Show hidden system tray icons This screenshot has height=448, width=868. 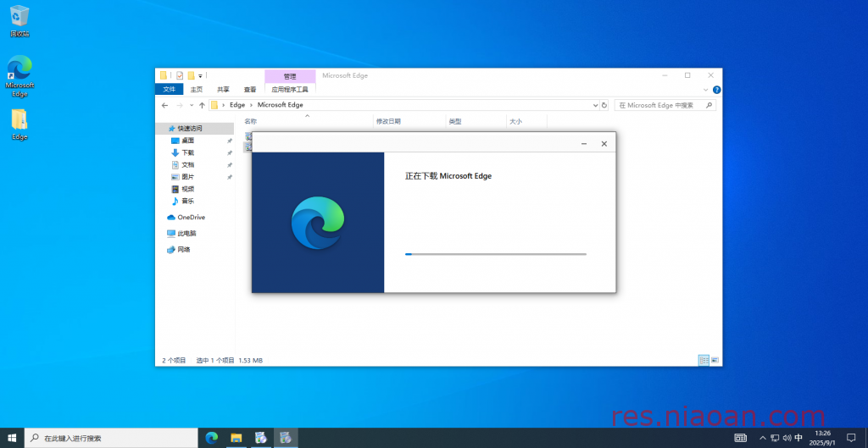coord(763,438)
